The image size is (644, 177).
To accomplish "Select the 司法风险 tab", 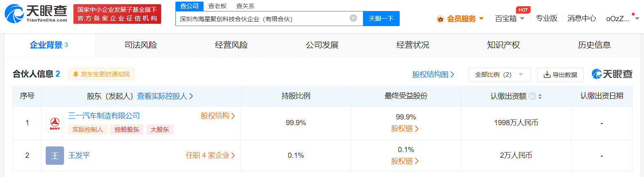I will coord(141,45).
